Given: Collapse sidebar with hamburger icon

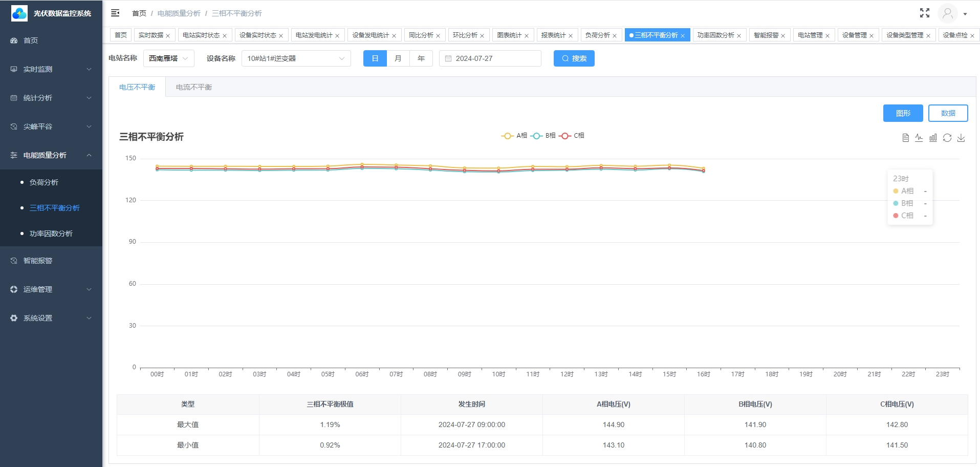Looking at the screenshot, I should (x=115, y=13).
